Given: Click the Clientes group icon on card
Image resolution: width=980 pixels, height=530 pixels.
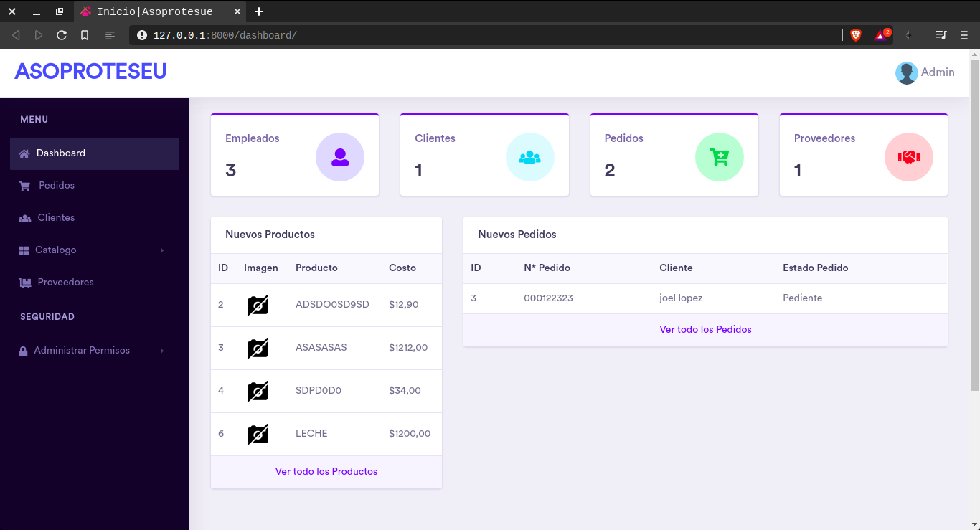Looking at the screenshot, I should (x=529, y=157).
